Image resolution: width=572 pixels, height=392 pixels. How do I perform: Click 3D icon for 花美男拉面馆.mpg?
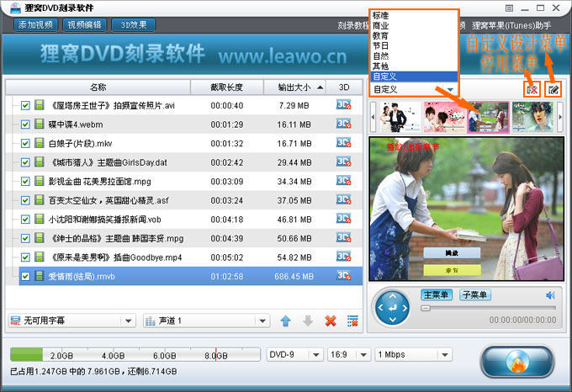point(344,181)
